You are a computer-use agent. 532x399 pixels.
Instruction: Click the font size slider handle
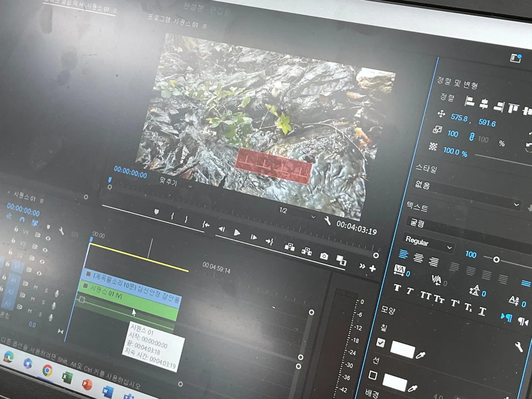497,260
